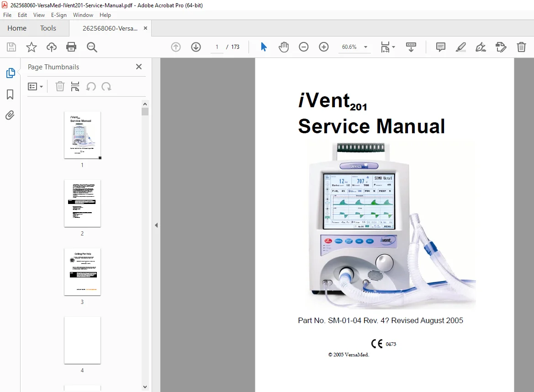Rotate page clockwise in thumbnails panel
The height and width of the screenshot is (392, 534).
pyautogui.click(x=106, y=86)
